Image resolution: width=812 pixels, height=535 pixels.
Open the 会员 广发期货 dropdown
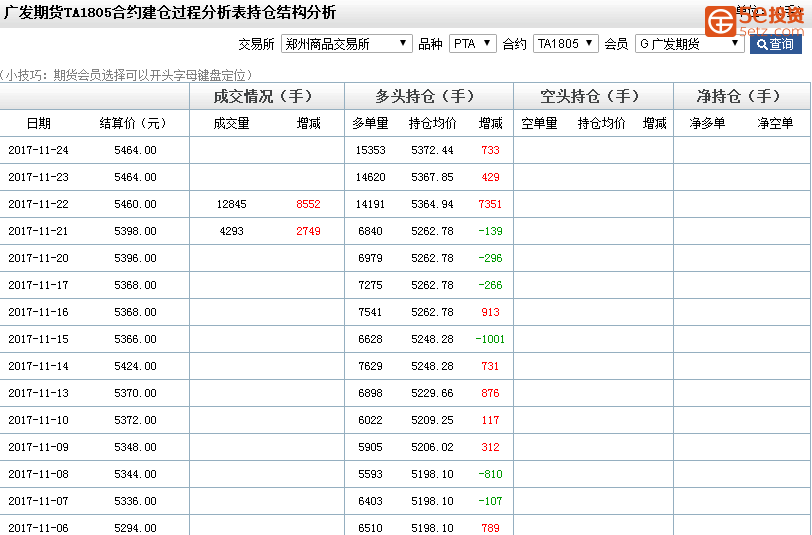[x=690, y=44]
